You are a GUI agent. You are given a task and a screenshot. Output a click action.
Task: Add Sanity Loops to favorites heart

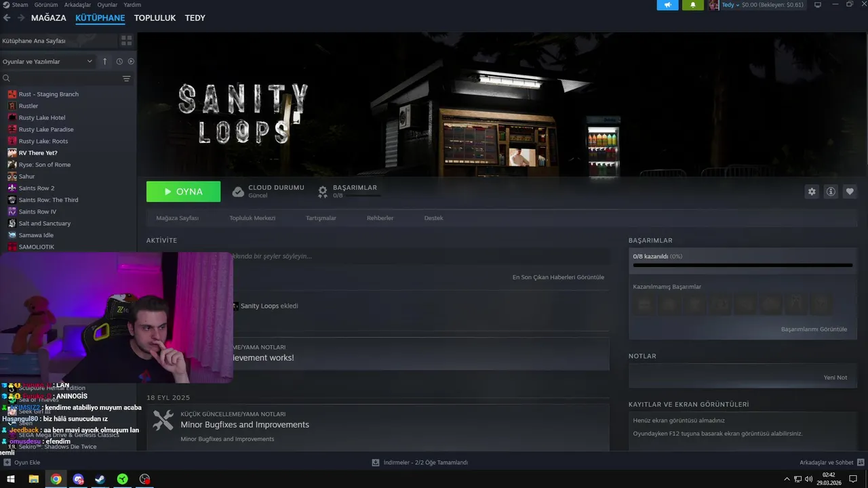850,192
